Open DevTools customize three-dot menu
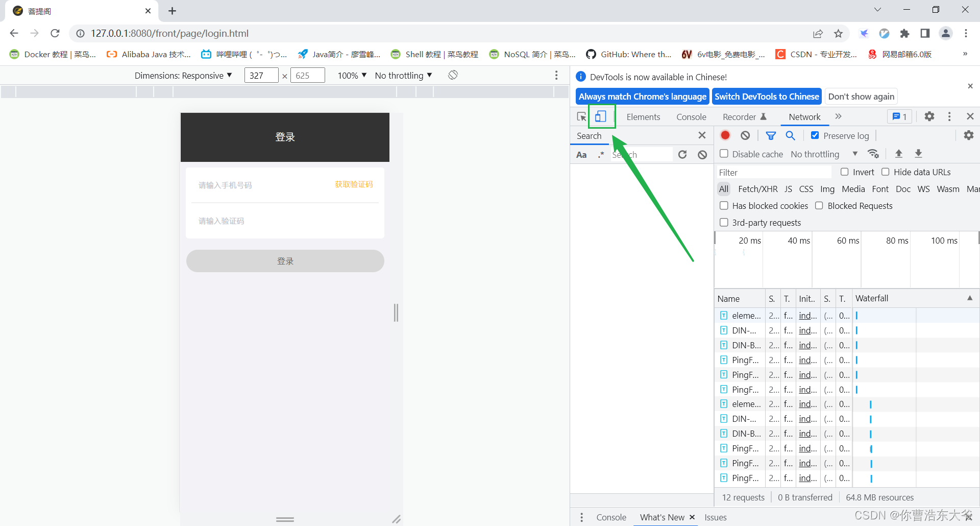 pos(949,116)
